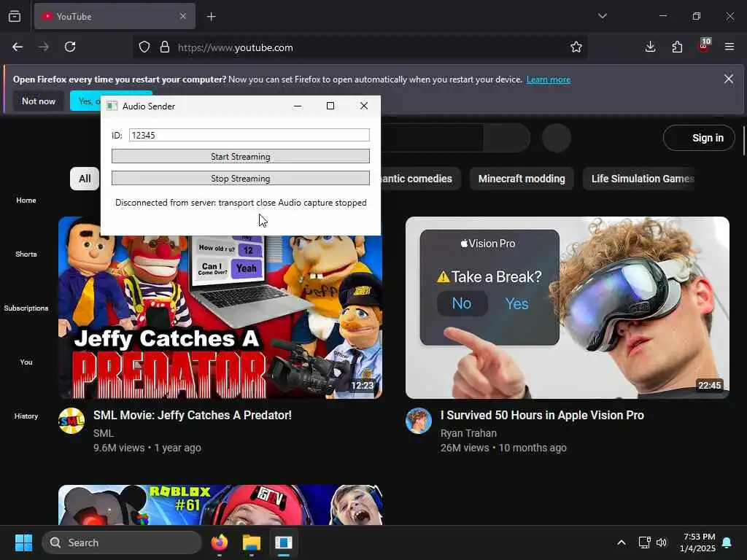Screen dimensions: 747x560
Task: Switch to Audio Sender taskbar app
Action: coord(284,542)
